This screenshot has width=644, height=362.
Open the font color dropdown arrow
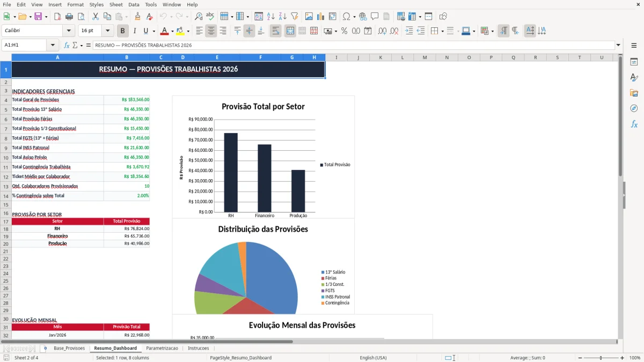pos(172,31)
